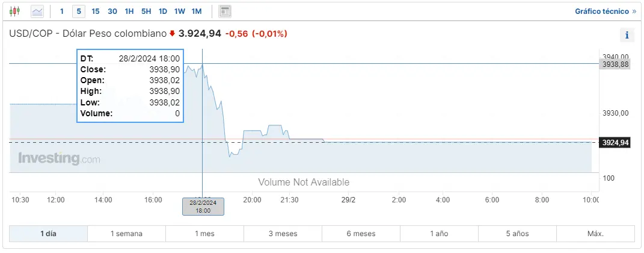Select the 5 minute interval
Screen dimensions: 644x253
click(79, 11)
